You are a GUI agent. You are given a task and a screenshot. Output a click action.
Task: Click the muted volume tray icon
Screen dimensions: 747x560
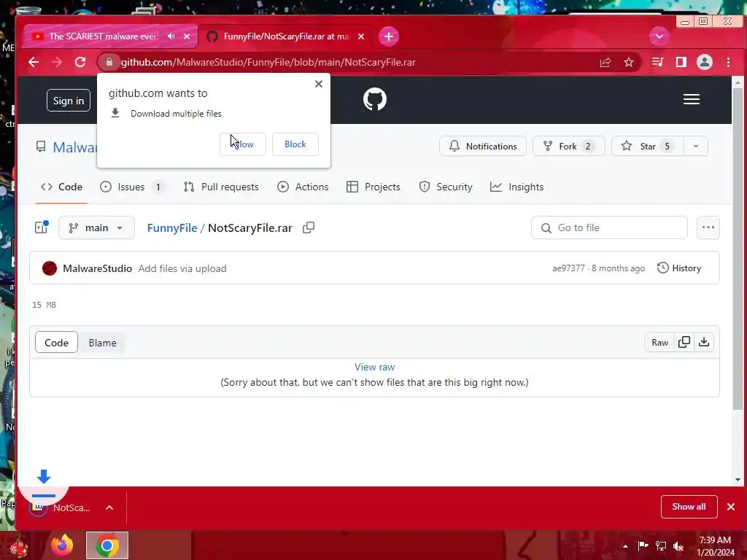678,546
